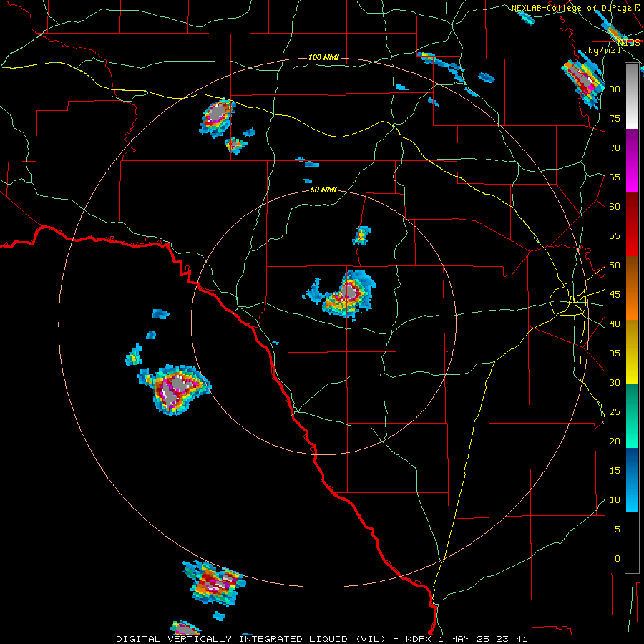Click the "100 NMI" range ring label
This screenshot has width=644, height=644.
pos(323,57)
